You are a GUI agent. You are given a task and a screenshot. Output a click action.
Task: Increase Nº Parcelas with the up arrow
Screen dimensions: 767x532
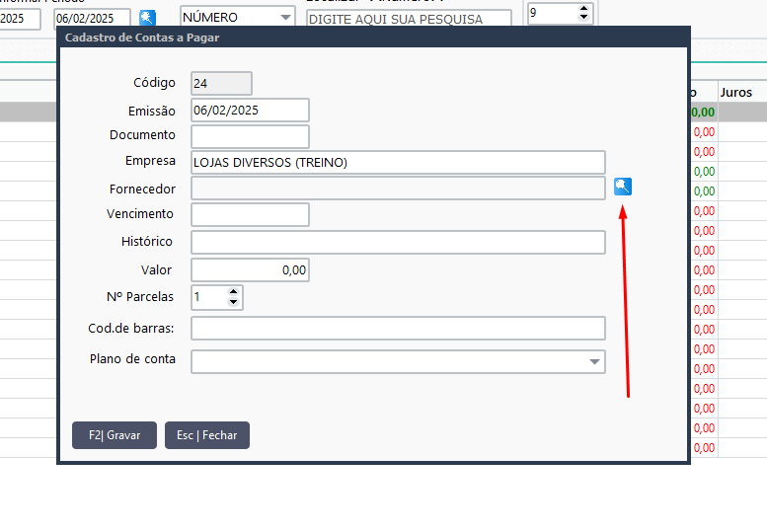pos(233,291)
